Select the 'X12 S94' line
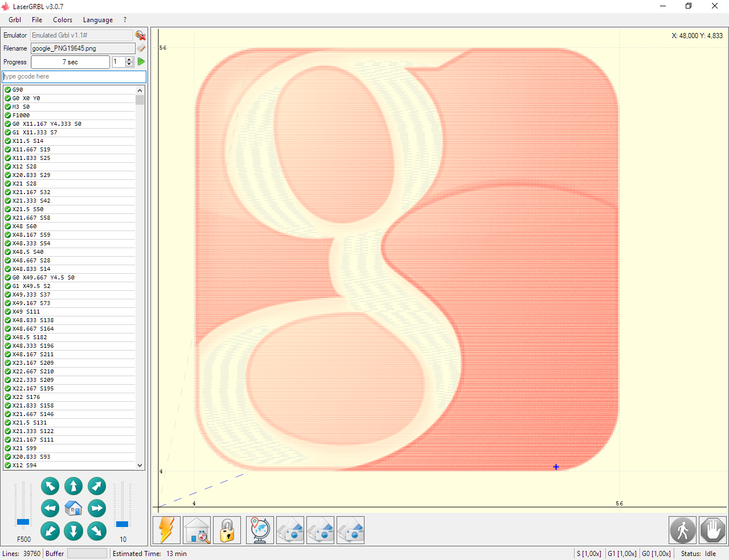Screen dimensions: 729x560 pos(69,466)
